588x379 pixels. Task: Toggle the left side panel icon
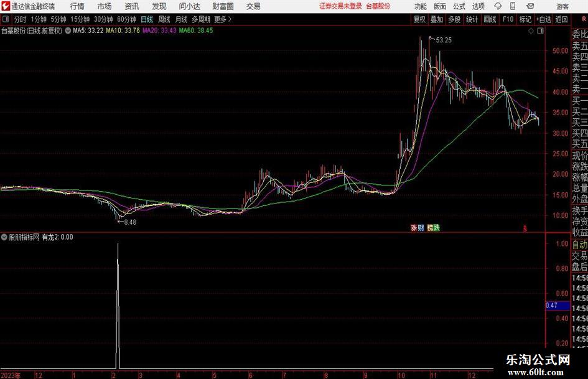click(x=6, y=19)
